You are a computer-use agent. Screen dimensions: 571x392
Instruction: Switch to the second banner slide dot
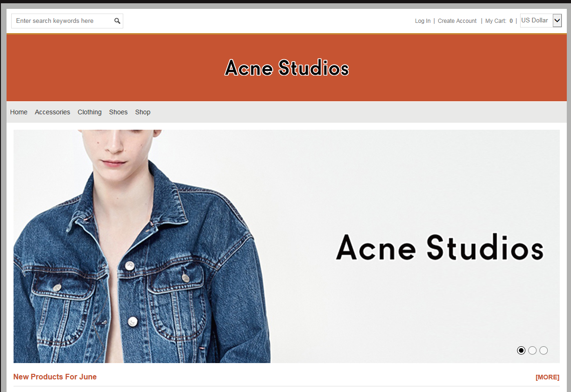coord(532,350)
